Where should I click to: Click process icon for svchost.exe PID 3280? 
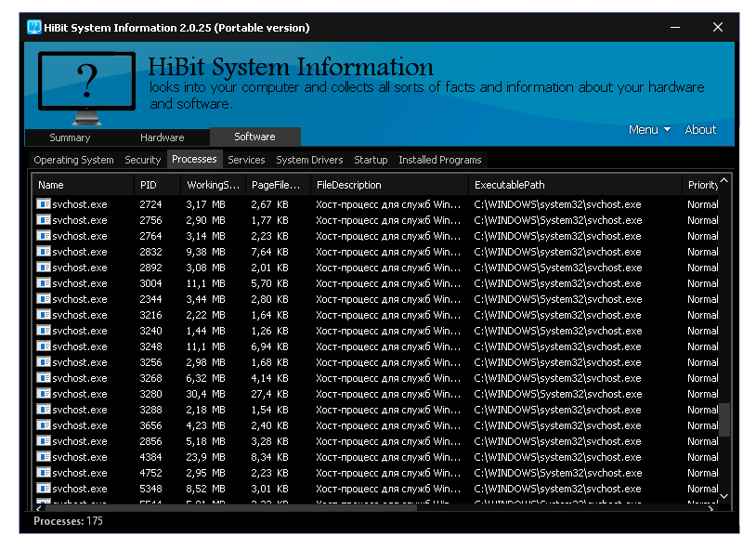(44, 394)
